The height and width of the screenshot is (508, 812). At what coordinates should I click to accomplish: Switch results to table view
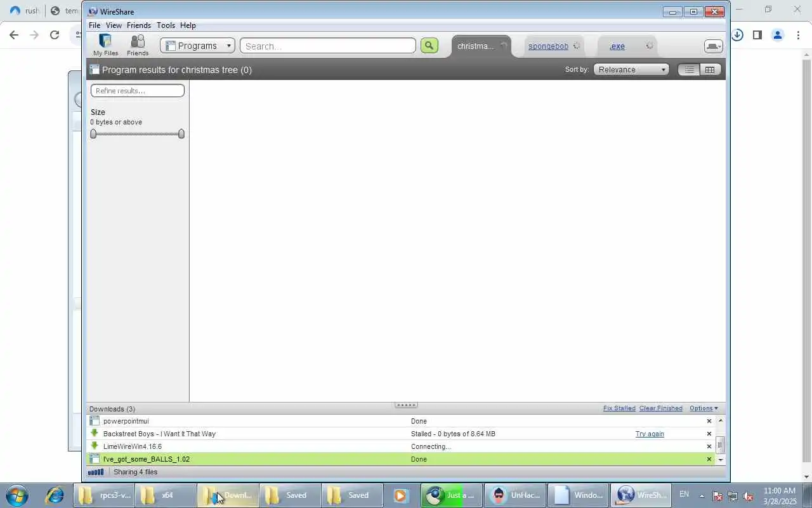(710, 70)
